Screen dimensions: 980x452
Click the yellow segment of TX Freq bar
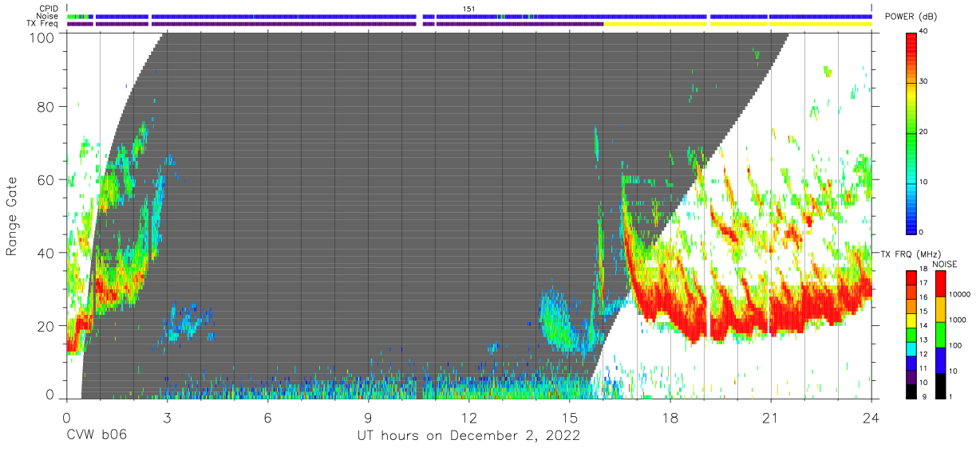click(737, 24)
